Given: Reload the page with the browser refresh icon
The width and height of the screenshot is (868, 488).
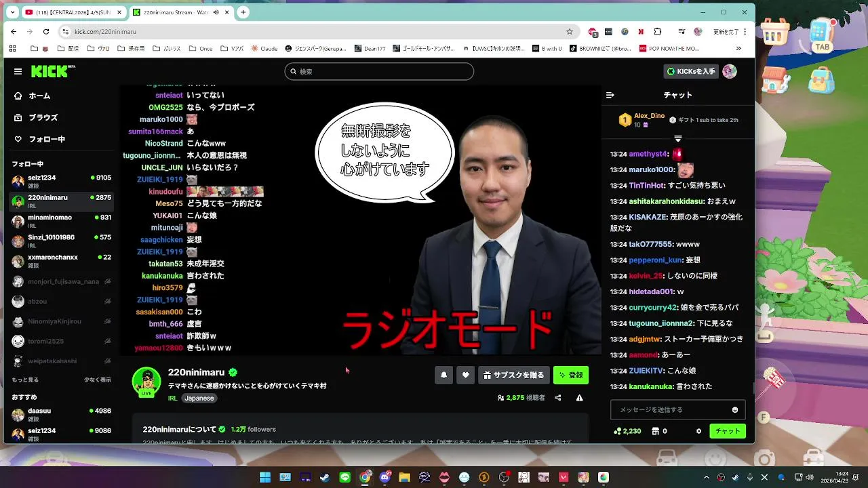Looking at the screenshot, I should pyautogui.click(x=46, y=31).
